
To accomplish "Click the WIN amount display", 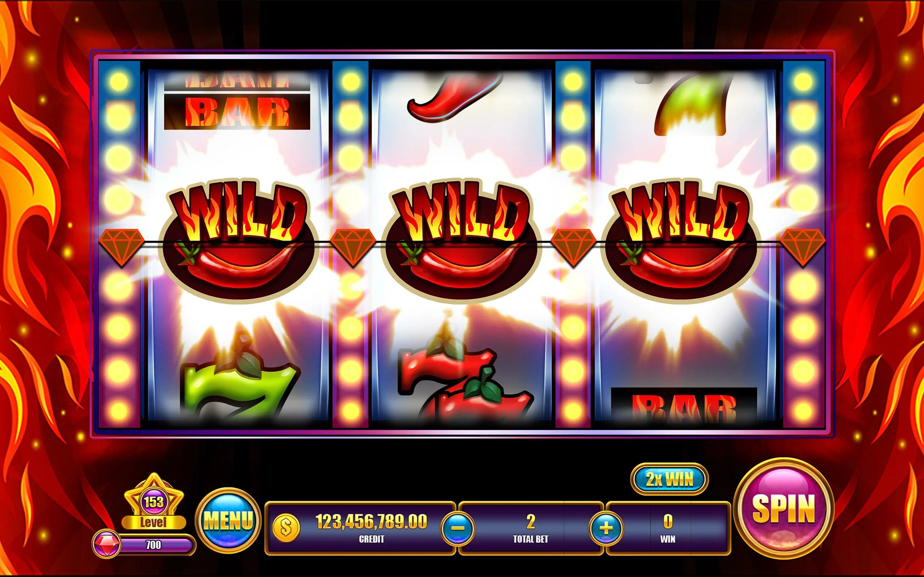I will [x=668, y=528].
